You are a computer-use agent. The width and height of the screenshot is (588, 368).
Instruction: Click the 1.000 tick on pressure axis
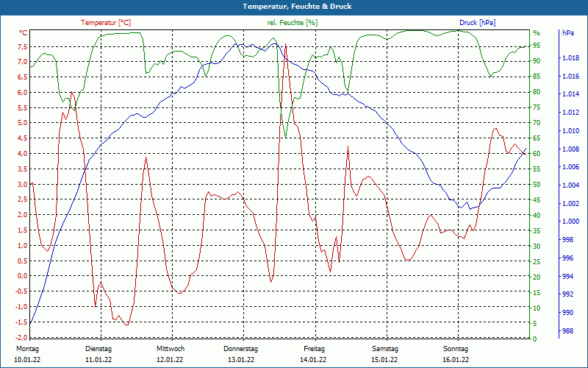pos(570,222)
